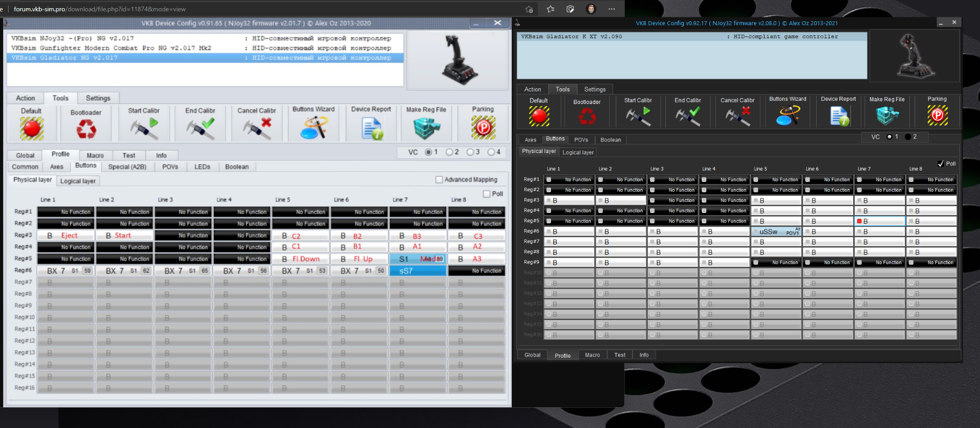Switch to Action tab in left window

26,98
